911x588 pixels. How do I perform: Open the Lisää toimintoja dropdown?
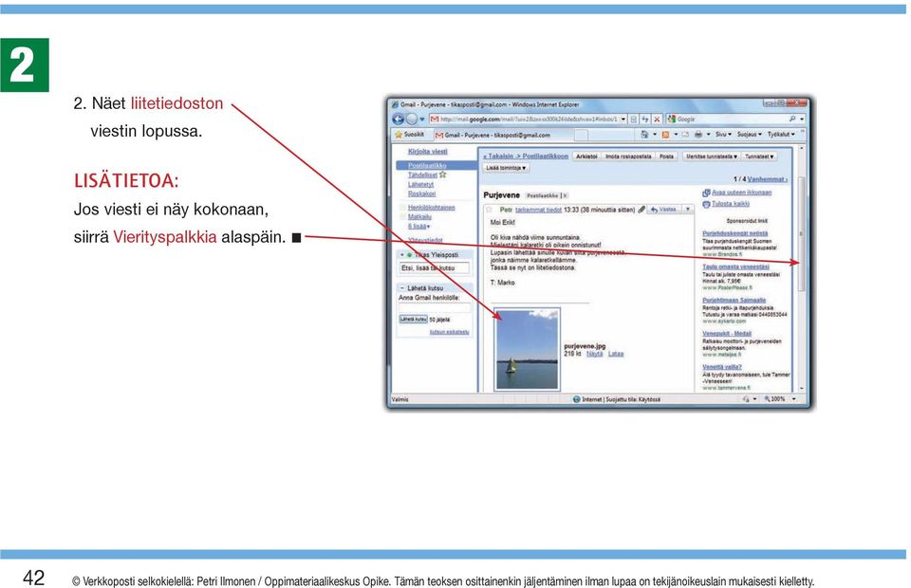[x=506, y=168]
